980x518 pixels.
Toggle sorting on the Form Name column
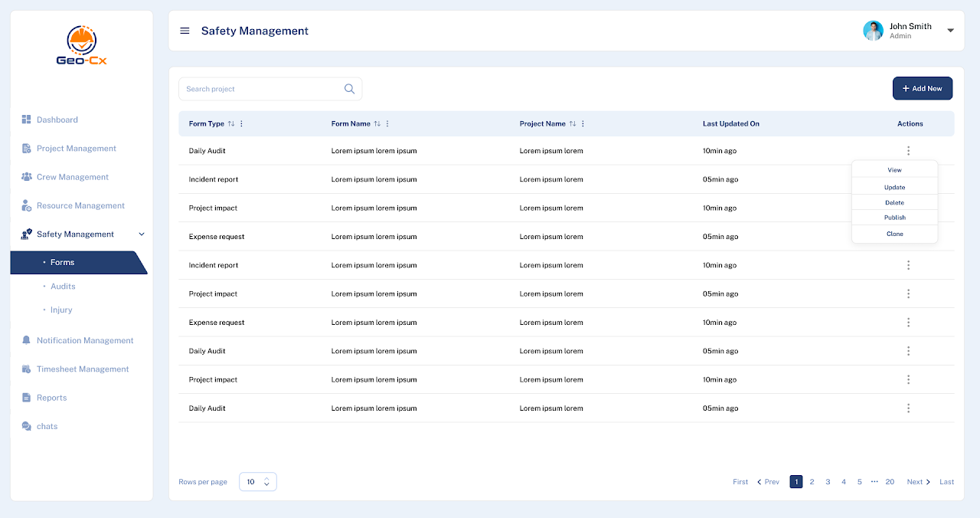pos(376,123)
